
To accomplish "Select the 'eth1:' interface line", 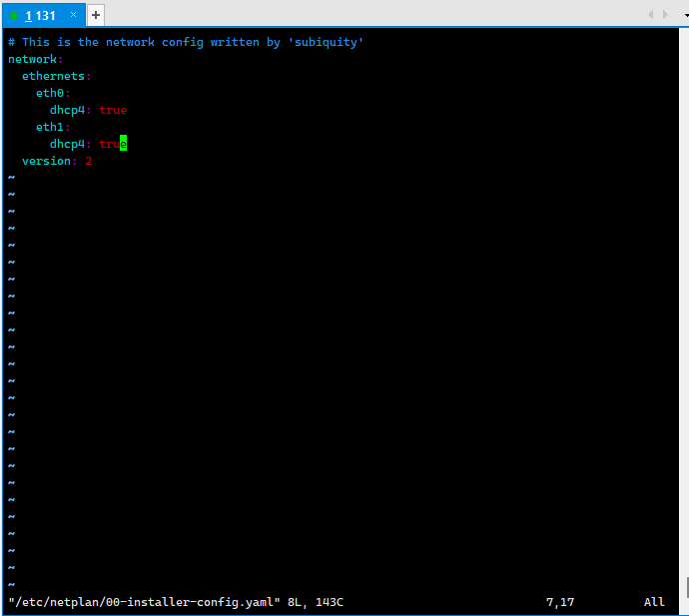I will (53, 127).
